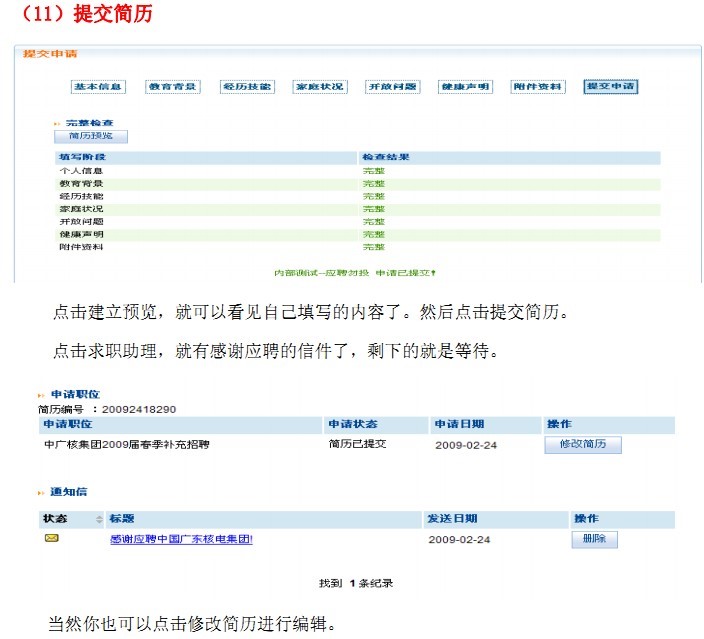Click the arrow bullet before 通知信 heading
The width and height of the screenshot is (704, 639).
click(x=42, y=492)
